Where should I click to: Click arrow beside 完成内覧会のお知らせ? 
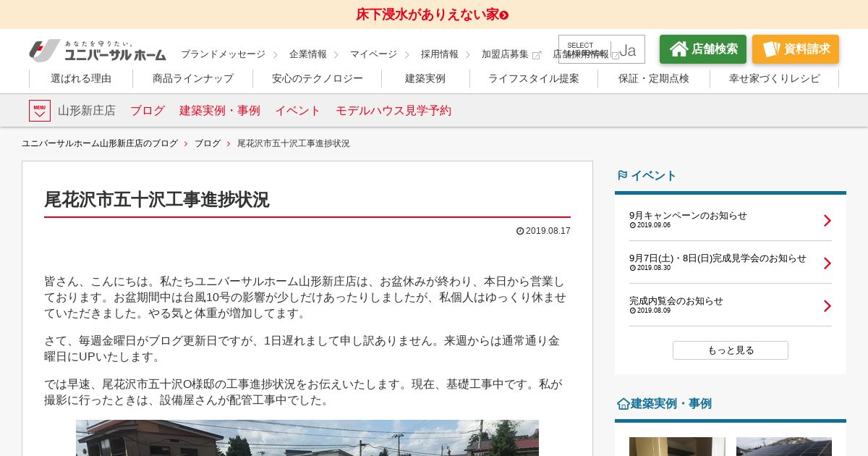[x=827, y=306]
